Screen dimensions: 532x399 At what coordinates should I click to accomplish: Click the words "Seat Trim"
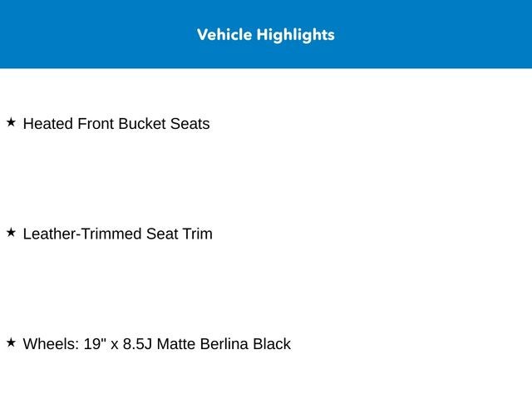pyautogui.click(x=180, y=234)
